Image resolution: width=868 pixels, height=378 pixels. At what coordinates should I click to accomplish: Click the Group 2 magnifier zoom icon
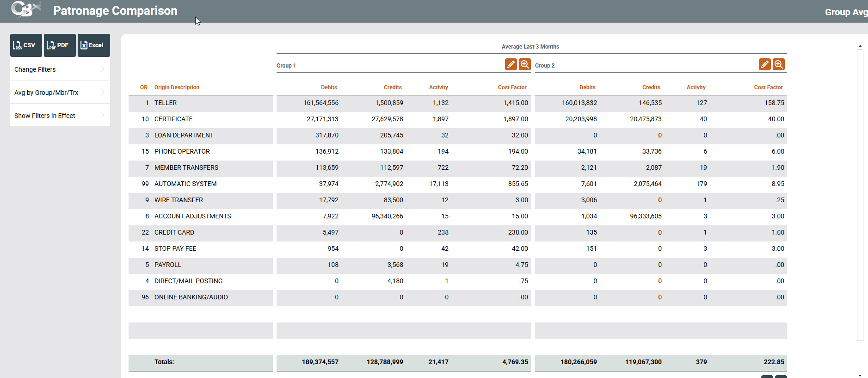[778, 64]
